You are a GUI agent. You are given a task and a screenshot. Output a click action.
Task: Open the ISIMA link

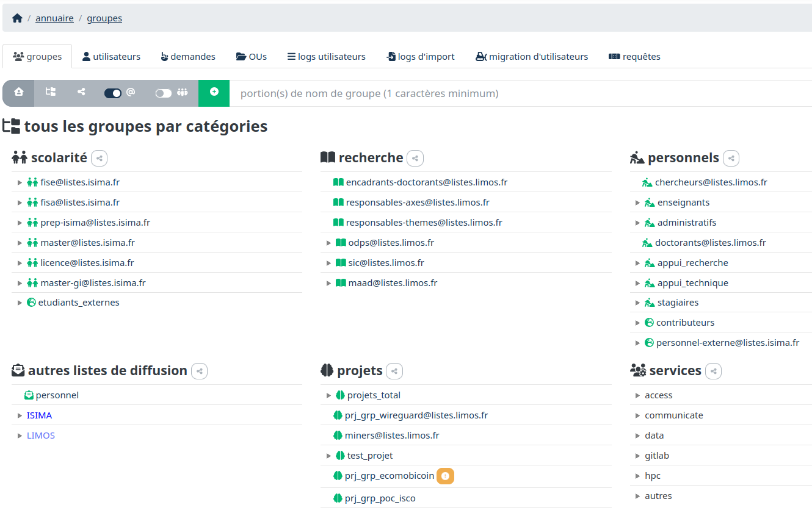(x=39, y=415)
